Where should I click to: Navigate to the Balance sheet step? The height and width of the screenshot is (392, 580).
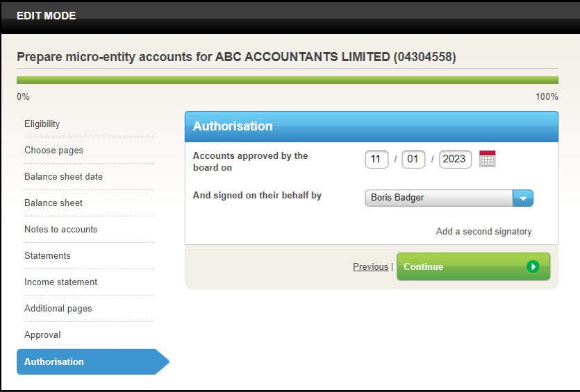53,203
